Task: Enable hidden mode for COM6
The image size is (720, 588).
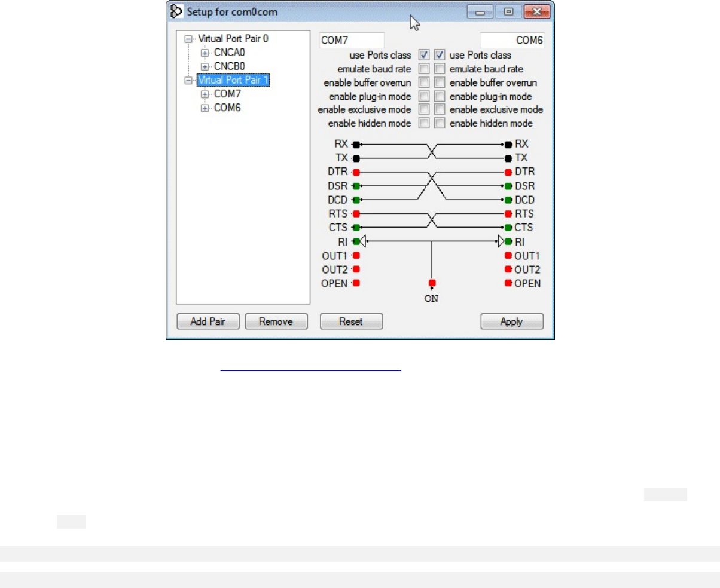Action: pos(440,123)
